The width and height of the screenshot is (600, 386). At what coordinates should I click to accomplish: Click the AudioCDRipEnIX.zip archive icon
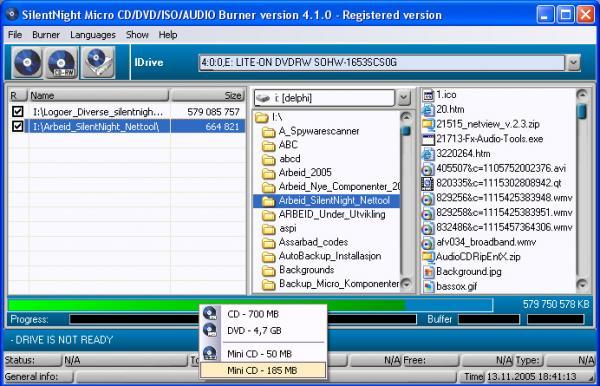coord(428,257)
